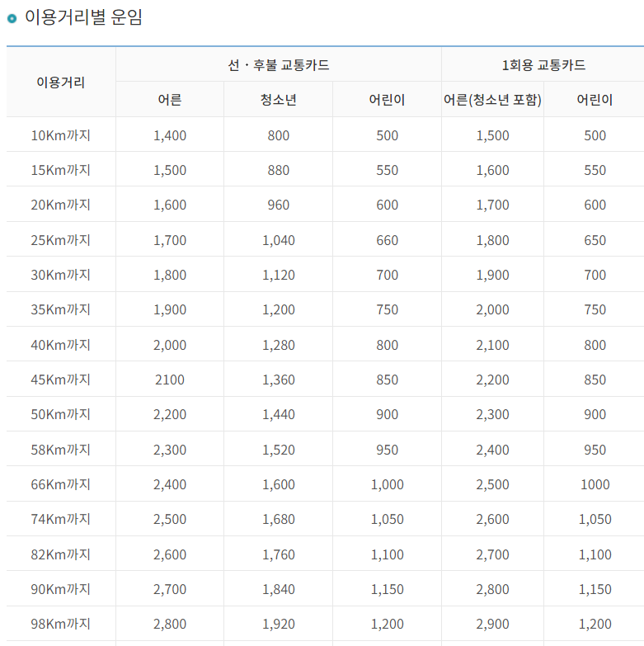The height and width of the screenshot is (646, 644).
Task: Click the single-use fare '2,500' cell
Action: click(492, 484)
